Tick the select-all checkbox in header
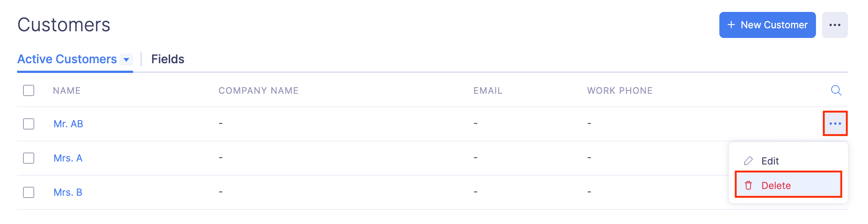The image size is (868, 224). [29, 90]
